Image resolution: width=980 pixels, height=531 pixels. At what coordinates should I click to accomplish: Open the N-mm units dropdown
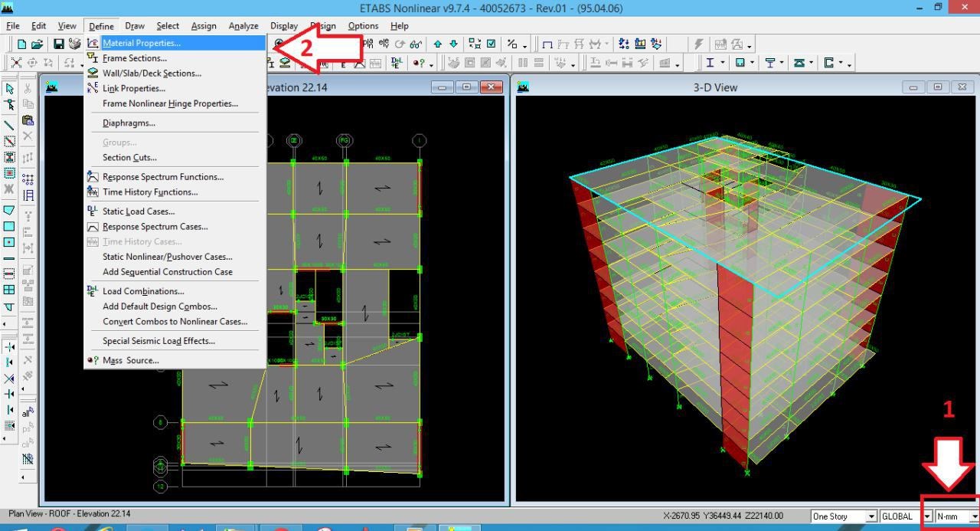974,516
